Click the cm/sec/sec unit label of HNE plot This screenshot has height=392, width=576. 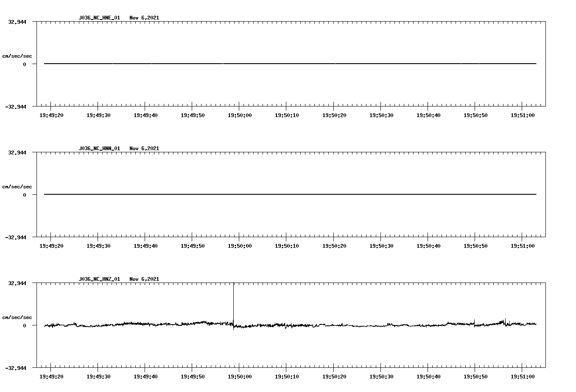(x=17, y=56)
